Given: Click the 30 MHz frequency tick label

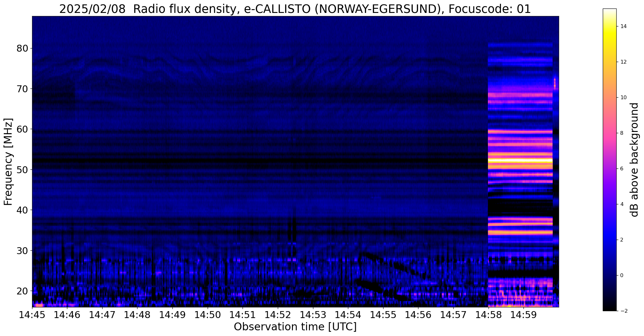Looking at the screenshot, I should pyautogui.click(x=22, y=250).
